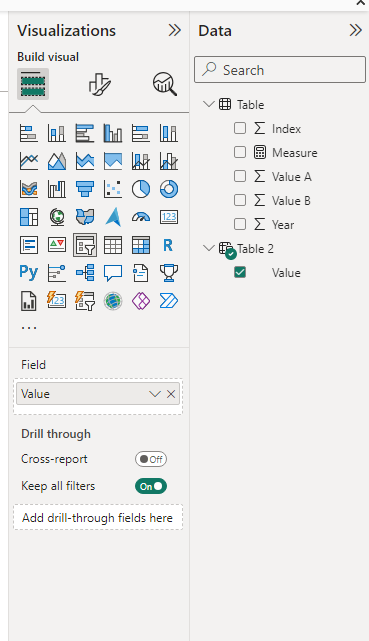
Task: Check the Index field checkbox
Action: tap(240, 128)
